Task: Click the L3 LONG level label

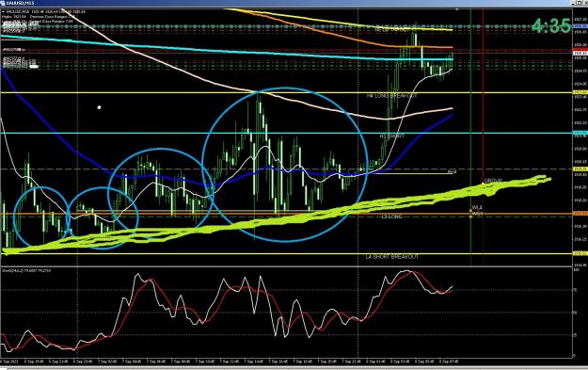Action: (391, 217)
